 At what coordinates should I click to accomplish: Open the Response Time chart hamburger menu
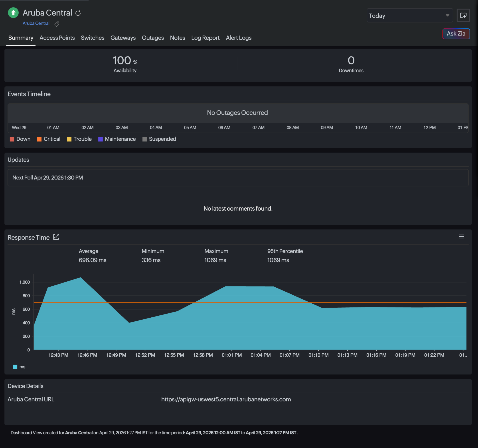462,237
